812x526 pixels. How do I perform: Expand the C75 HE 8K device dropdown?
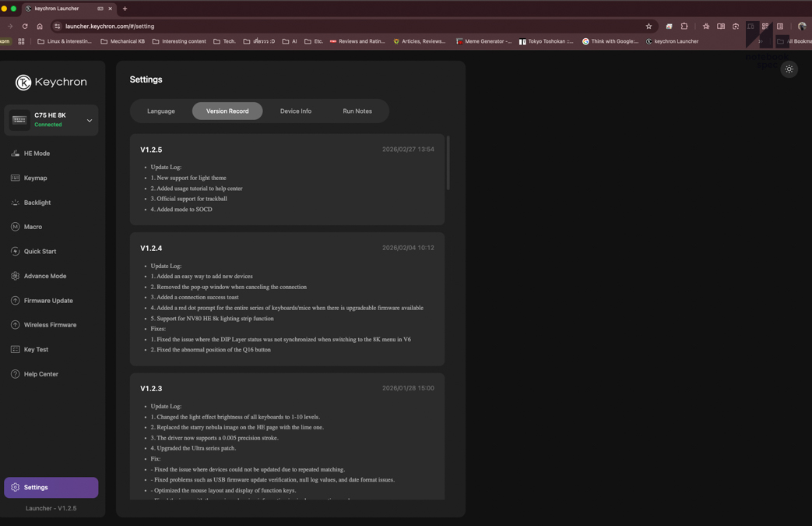click(89, 121)
